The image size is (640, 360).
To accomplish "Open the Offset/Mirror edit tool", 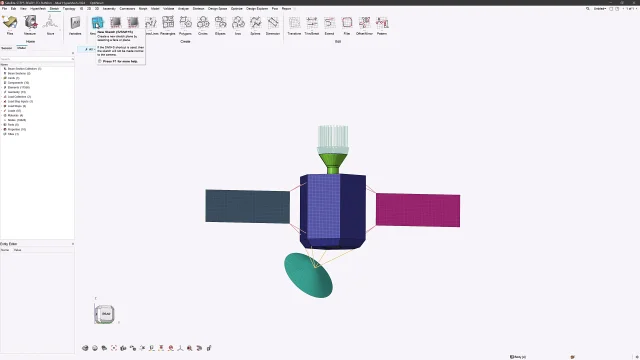I will coord(364,25).
